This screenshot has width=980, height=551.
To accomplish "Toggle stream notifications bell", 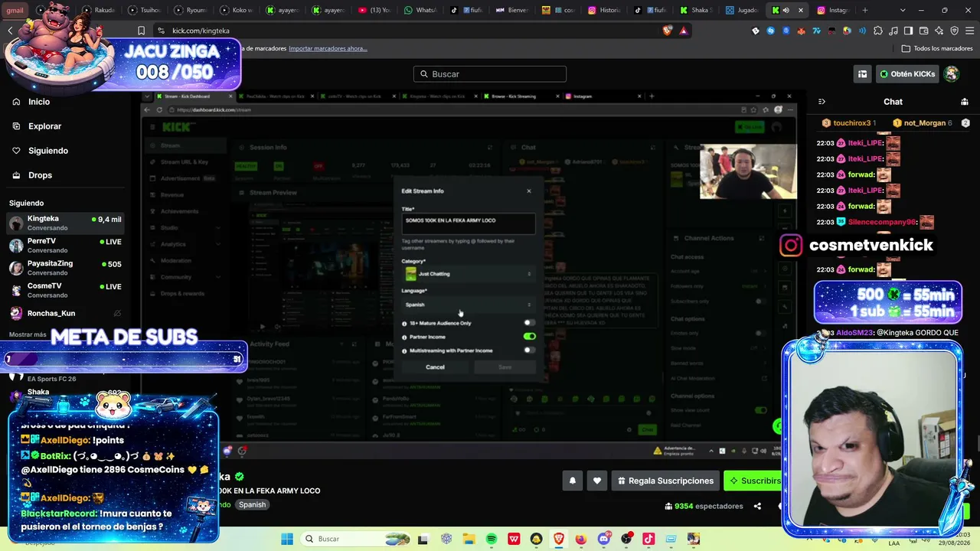I will coord(572,481).
